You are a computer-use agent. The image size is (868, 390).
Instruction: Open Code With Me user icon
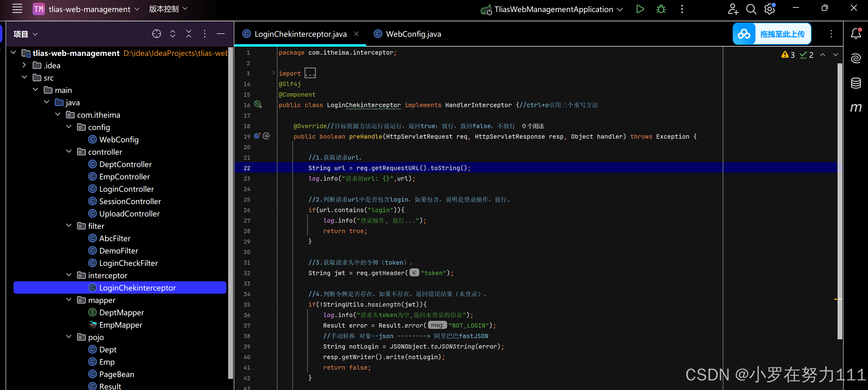[x=733, y=9]
